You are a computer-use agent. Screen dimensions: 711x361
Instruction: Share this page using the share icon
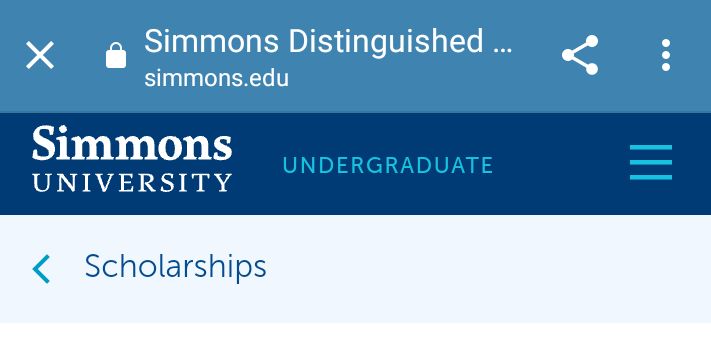click(x=580, y=55)
